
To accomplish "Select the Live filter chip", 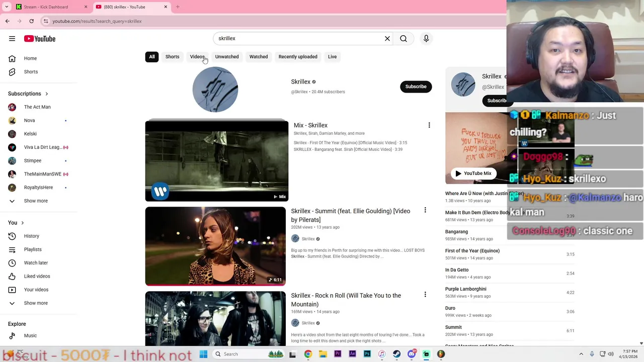I will pyautogui.click(x=332, y=57).
